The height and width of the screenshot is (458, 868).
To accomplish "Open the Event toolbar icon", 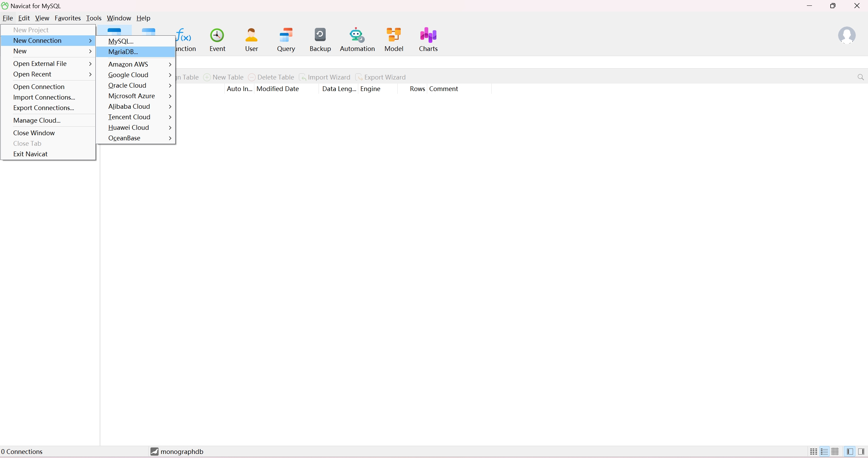I will tap(217, 40).
